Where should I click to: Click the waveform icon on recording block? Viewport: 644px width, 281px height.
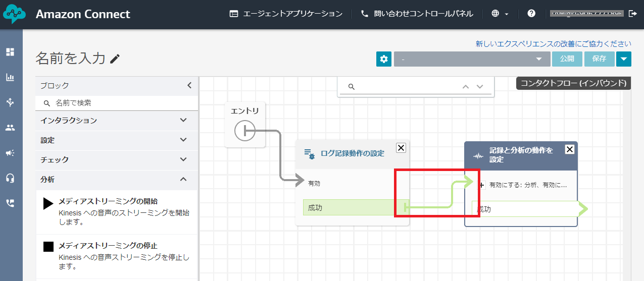pyautogui.click(x=478, y=155)
